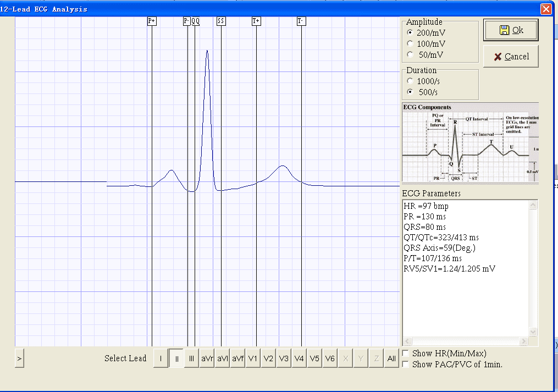Click the P+ marker label

152,21
